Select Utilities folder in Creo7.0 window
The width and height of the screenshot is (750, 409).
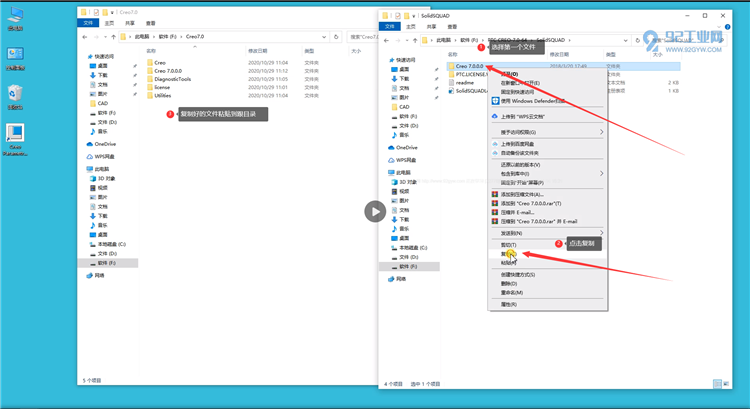pyautogui.click(x=163, y=95)
